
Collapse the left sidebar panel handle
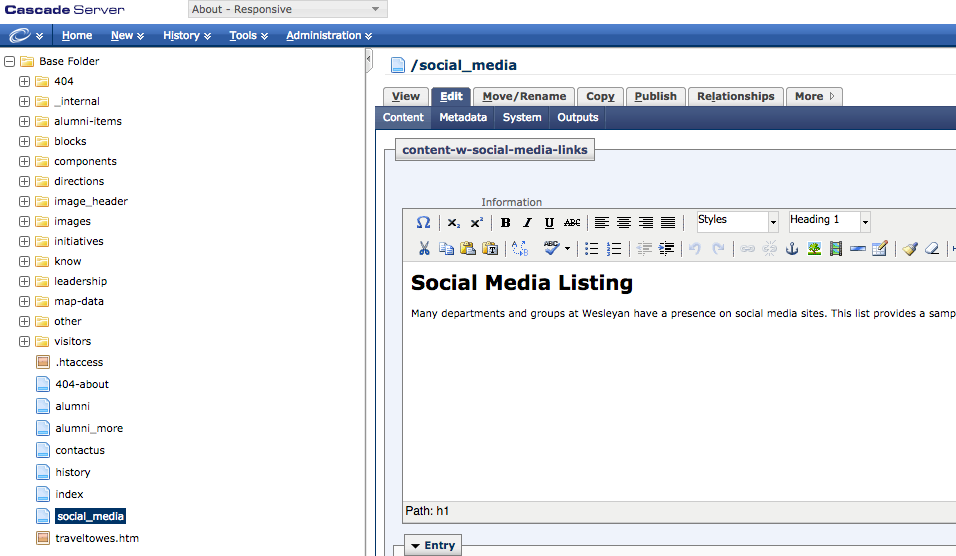pos(368,60)
